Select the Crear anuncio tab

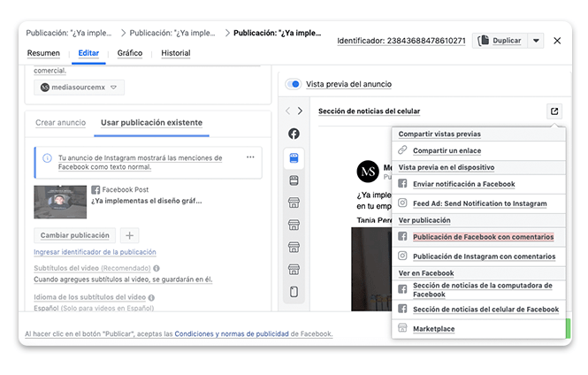pos(60,122)
